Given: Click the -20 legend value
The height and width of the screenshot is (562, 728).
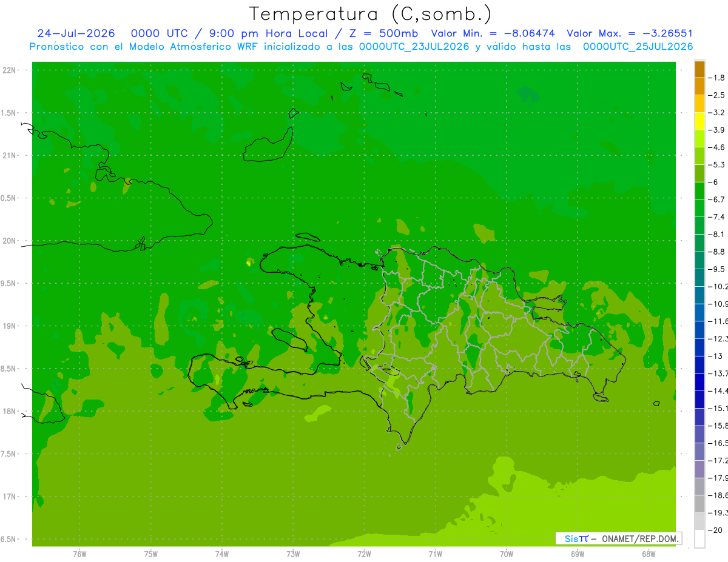Looking at the screenshot, I should (716, 530).
